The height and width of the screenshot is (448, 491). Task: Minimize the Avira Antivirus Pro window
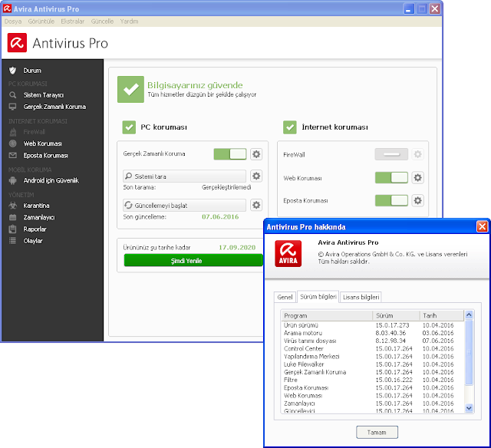408,8
